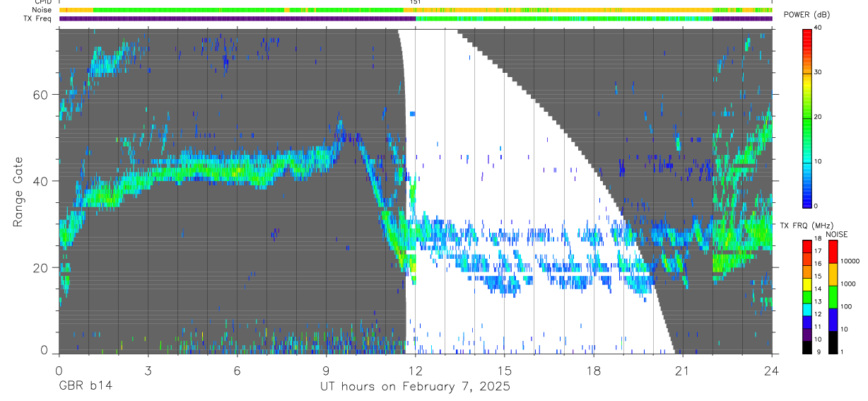Screen dimensions: 868x401
Task: Click the 'GBR b14' radar label
Action: [x=85, y=387]
